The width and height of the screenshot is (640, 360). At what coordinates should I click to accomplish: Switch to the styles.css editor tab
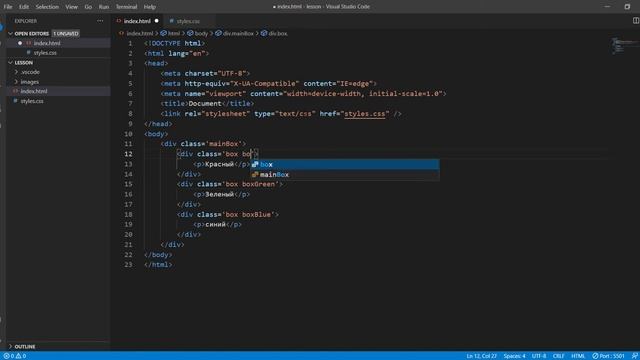(188, 21)
